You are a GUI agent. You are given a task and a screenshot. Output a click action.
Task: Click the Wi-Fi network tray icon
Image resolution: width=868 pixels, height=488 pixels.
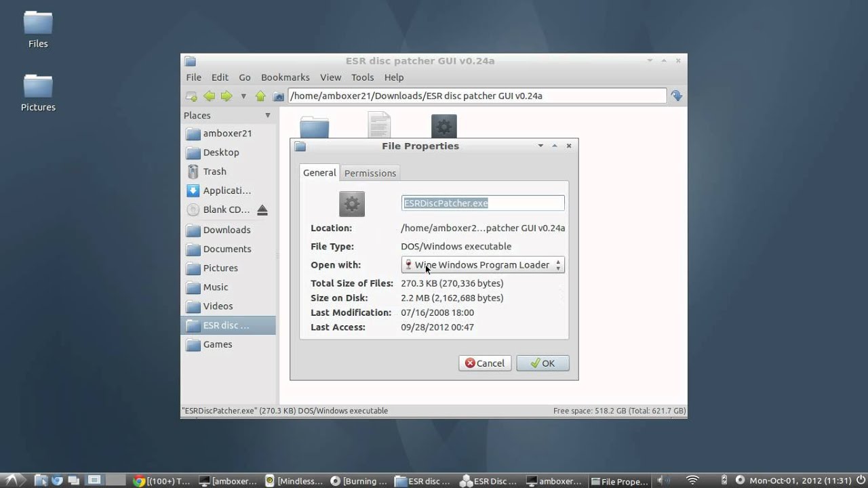pyautogui.click(x=692, y=481)
